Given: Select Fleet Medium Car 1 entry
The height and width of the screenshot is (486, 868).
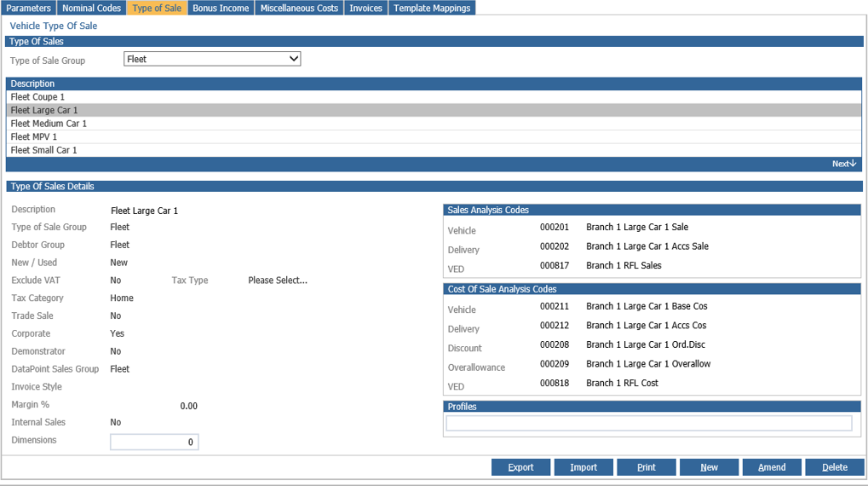Looking at the screenshot, I should point(434,124).
